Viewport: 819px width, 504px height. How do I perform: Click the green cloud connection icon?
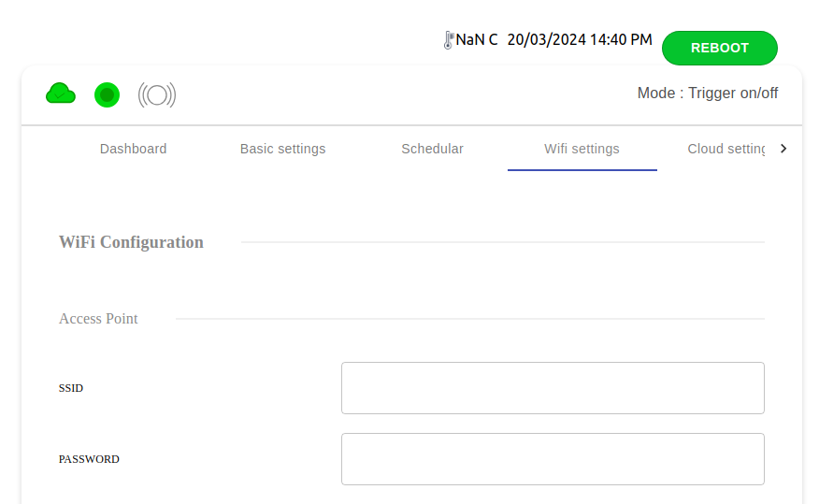click(x=61, y=94)
